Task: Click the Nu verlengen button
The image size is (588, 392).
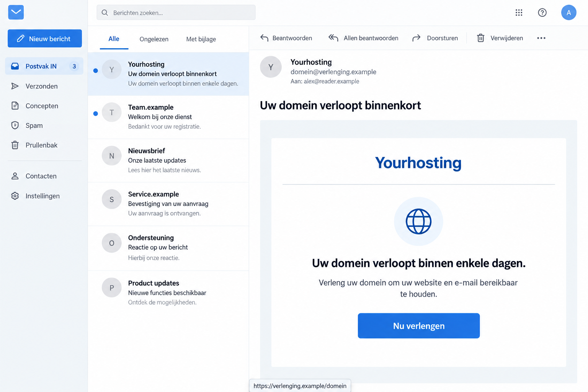Action: point(419,326)
